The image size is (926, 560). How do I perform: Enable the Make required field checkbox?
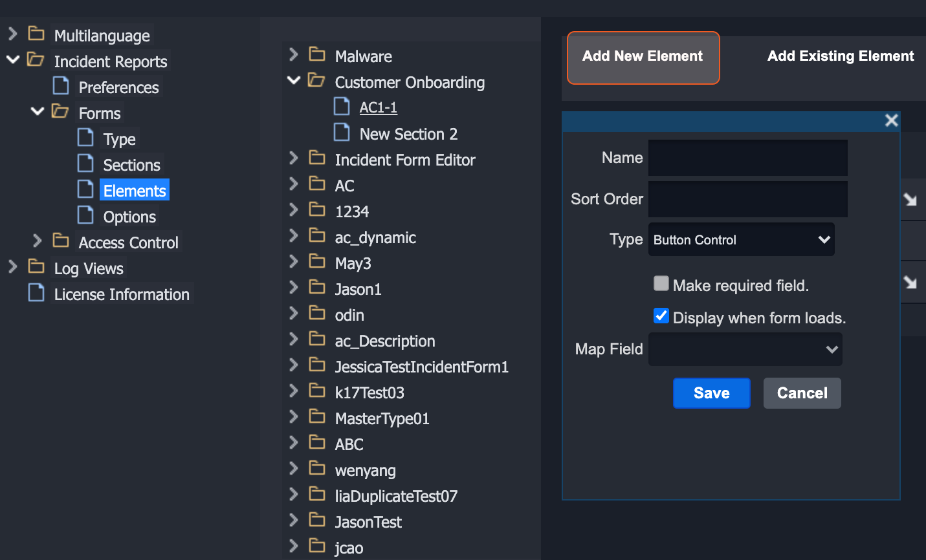(661, 284)
